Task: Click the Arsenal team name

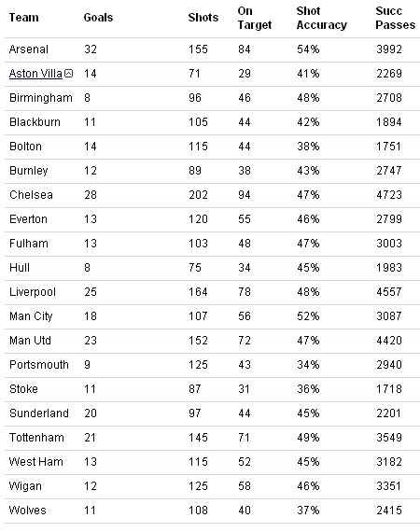Action: tap(29, 49)
